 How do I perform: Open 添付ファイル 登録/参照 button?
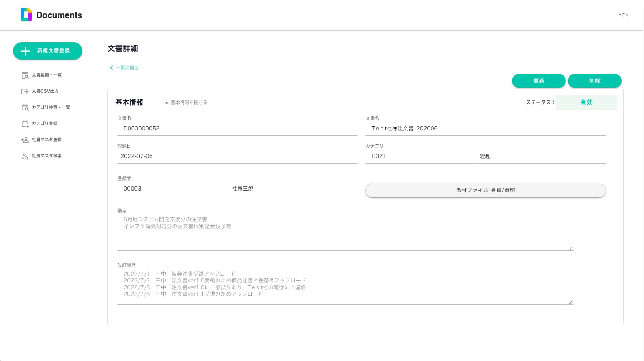[485, 190]
